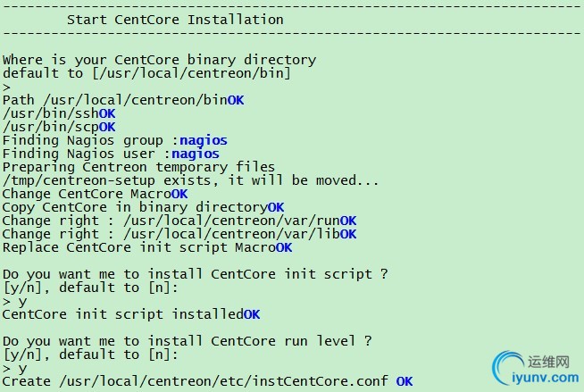Click the OK after 'Change CentCore Macro'
584x392 pixels.
click(179, 194)
